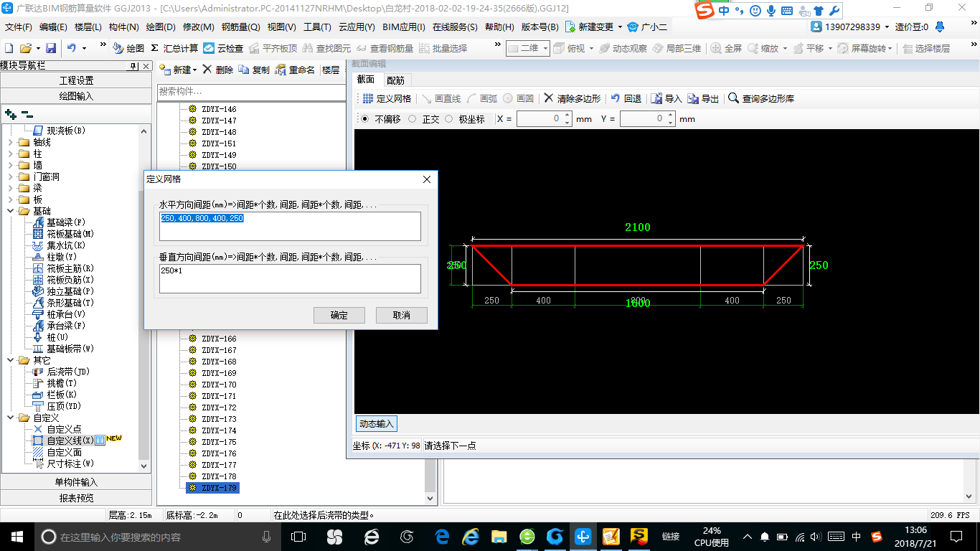The height and width of the screenshot is (551, 980).
Task: Click the Task View taskbar icon
Action: (x=298, y=536)
